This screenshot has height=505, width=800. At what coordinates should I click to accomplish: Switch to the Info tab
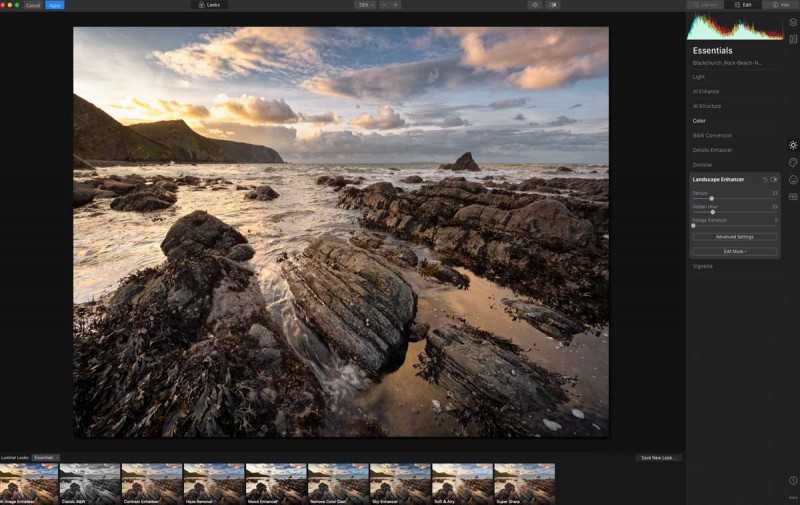pyautogui.click(x=780, y=5)
